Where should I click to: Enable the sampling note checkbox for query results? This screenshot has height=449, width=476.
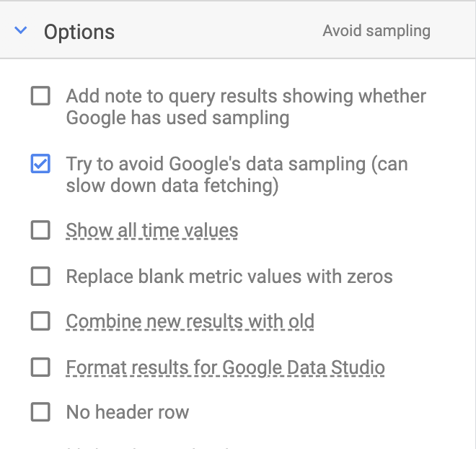(40, 96)
